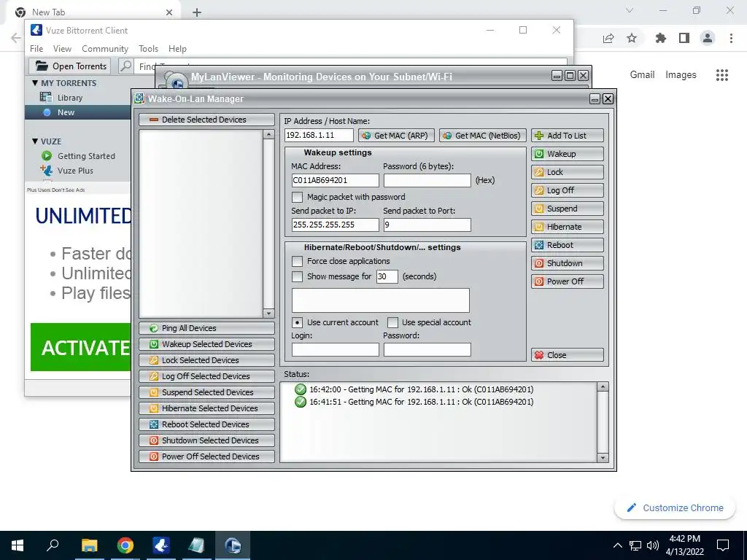Click status log scrollbar down arrow
Image resolution: width=747 pixels, height=560 pixels.
[x=603, y=458]
